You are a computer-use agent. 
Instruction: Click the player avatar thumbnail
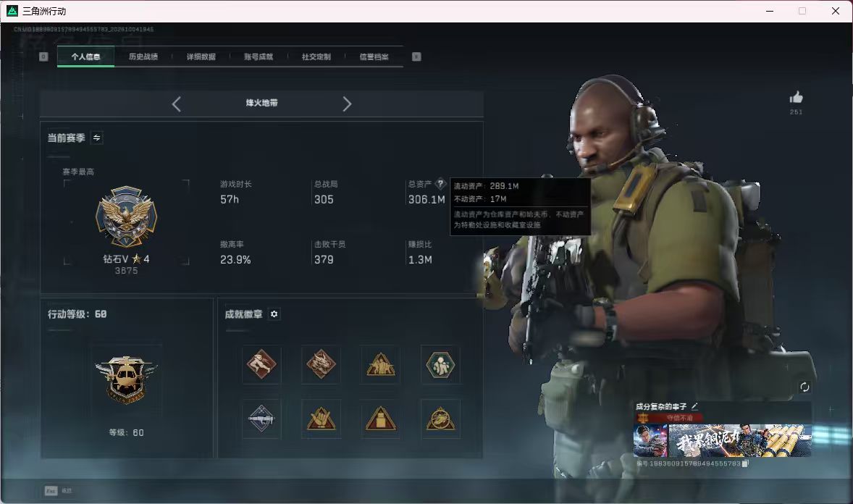pyautogui.click(x=651, y=440)
